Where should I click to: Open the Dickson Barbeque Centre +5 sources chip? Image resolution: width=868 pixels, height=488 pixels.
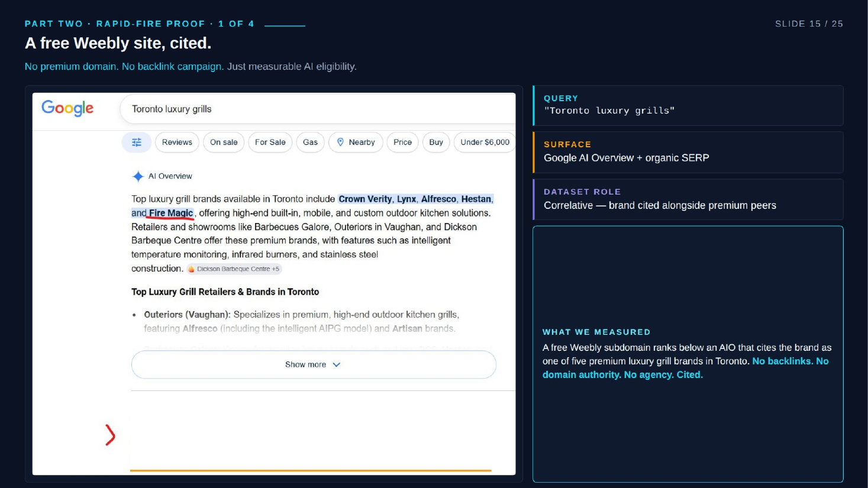pyautogui.click(x=234, y=269)
